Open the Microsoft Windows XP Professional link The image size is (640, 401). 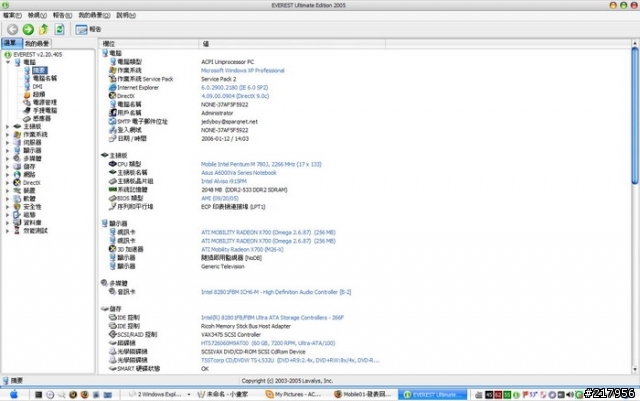(x=243, y=70)
